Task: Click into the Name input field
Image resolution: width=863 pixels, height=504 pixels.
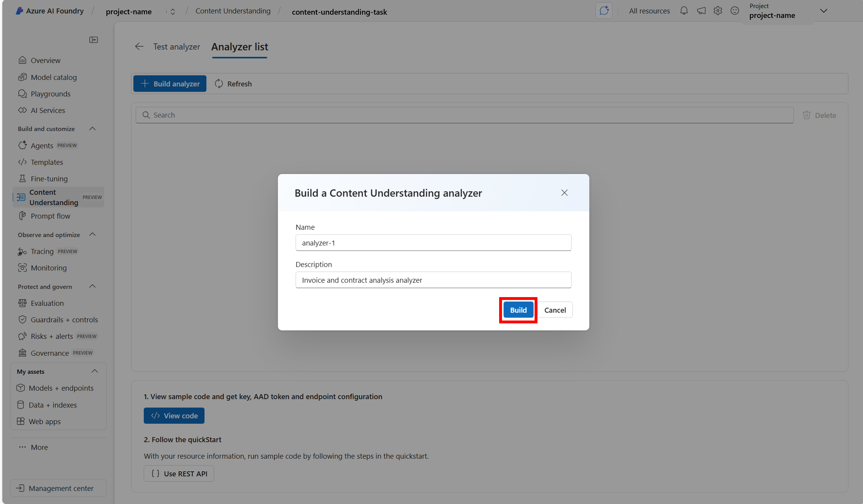Action: (x=433, y=243)
